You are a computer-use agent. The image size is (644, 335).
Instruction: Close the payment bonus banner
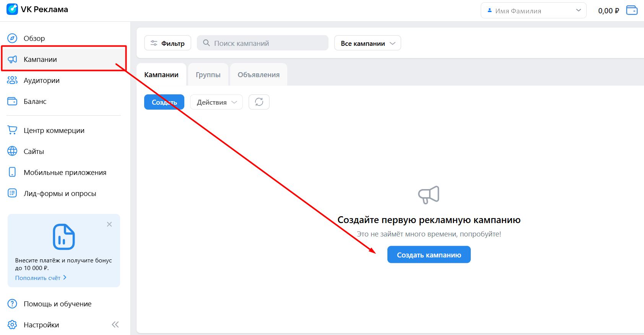click(109, 224)
